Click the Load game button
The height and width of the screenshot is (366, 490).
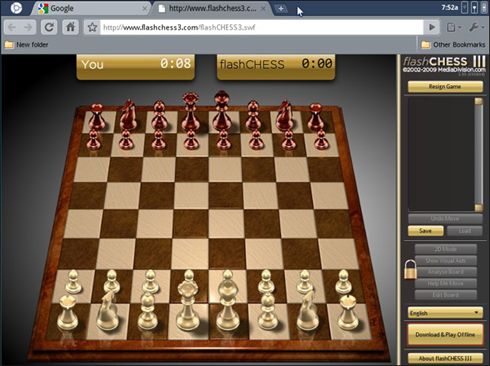(x=465, y=231)
